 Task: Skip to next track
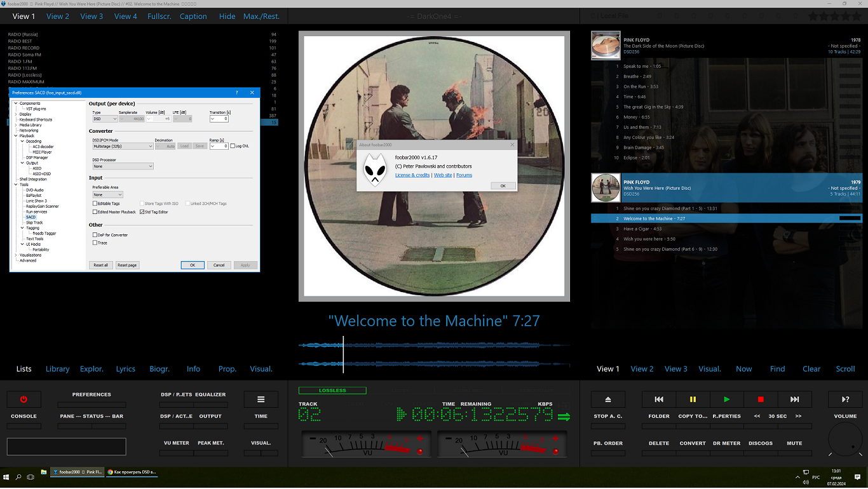(794, 399)
